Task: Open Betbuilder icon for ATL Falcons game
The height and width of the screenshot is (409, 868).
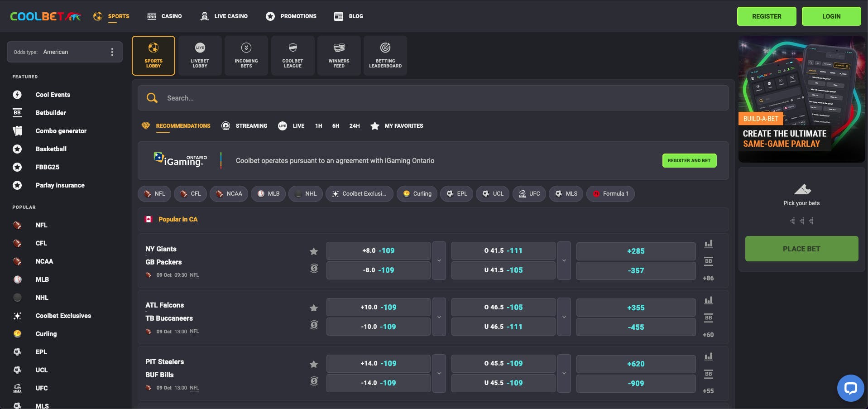Action: click(x=708, y=318)
